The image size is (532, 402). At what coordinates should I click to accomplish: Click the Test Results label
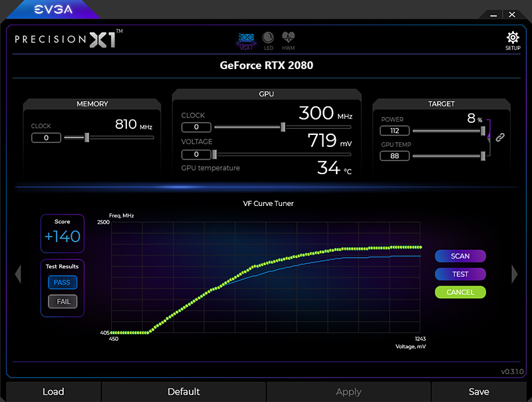(x=62, y=266)
